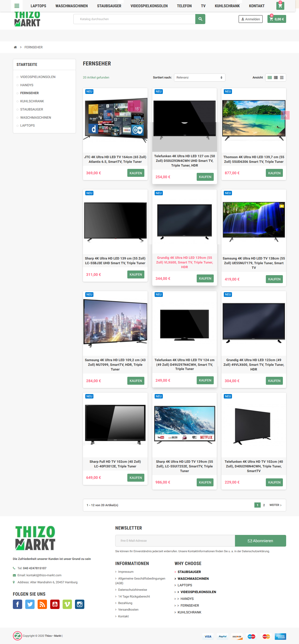Click FERNSEHER breadcrumb link
This screenshot has width=299, height=644.
33,47
